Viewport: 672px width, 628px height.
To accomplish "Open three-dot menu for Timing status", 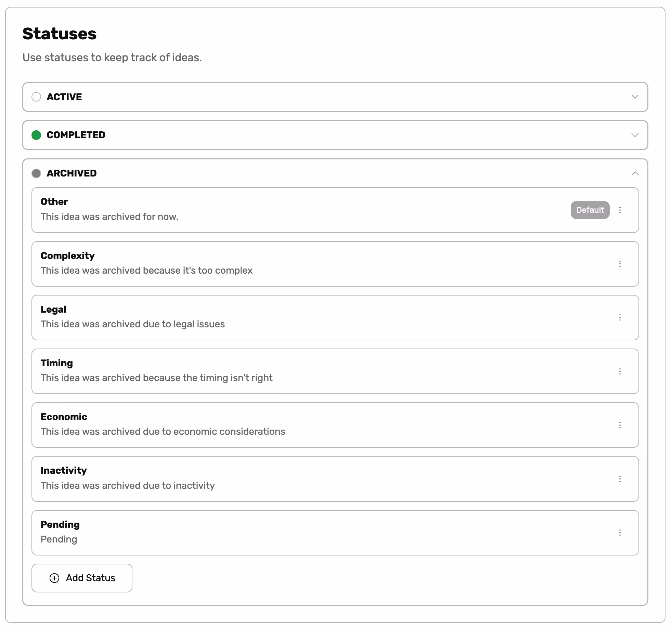I will coord(620,371).
